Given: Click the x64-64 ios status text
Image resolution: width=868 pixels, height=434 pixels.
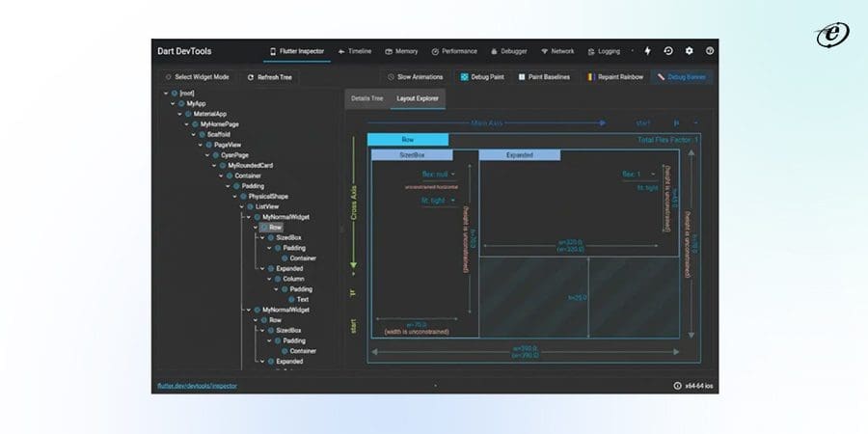Looking at the screenshot, I should click(x=699, y=386).
